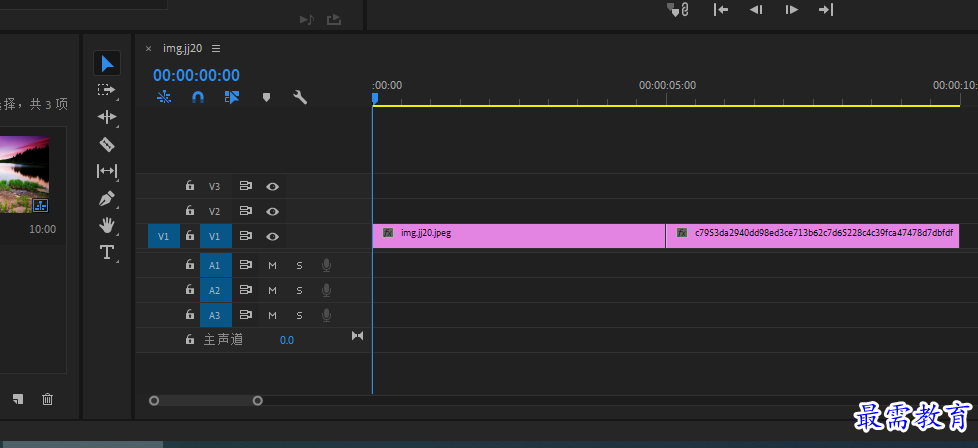Toggle lock on track V3

click(190, 186)
